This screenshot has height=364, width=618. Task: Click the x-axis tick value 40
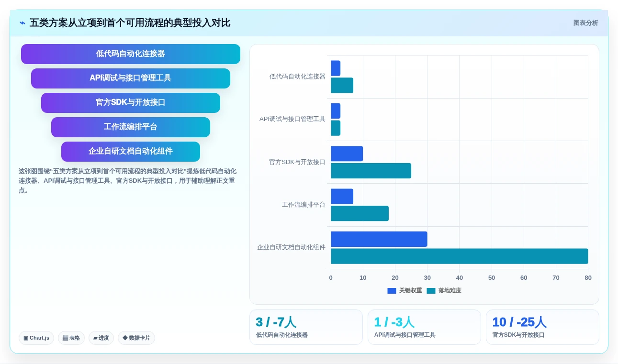coord(460,278)
